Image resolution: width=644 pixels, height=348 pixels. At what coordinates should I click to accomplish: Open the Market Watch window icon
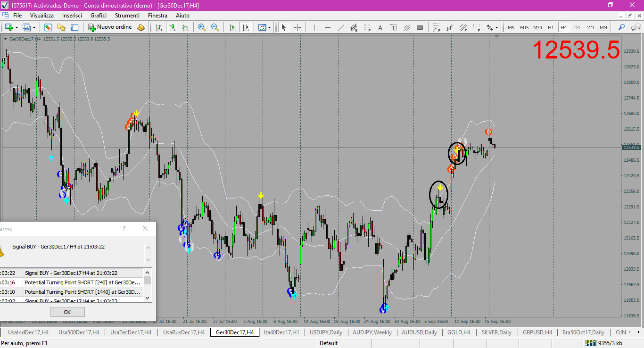click(x=48, y=27)
